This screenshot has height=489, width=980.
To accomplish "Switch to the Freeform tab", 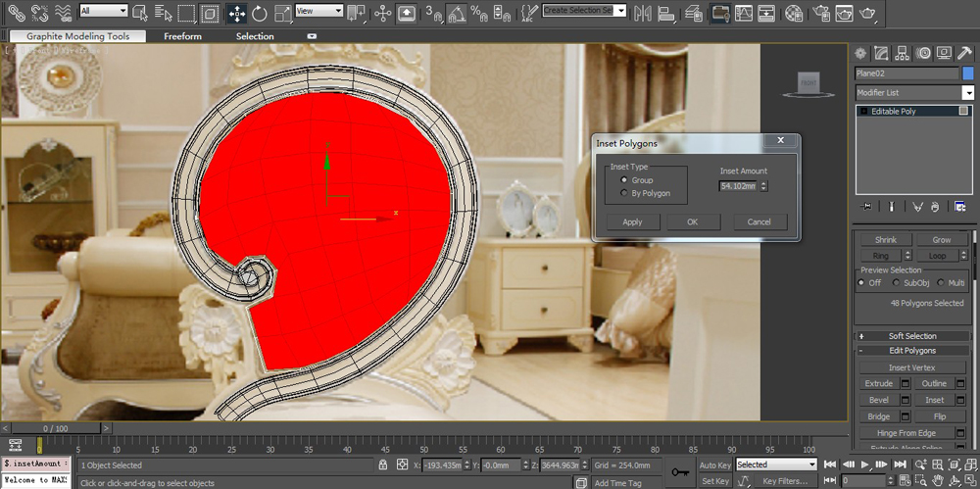I will point(182,36).
